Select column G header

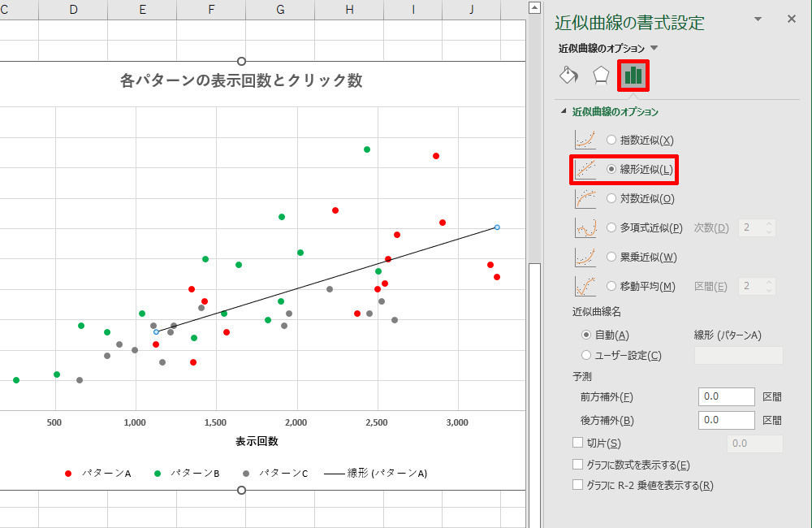tap(280, 9)
